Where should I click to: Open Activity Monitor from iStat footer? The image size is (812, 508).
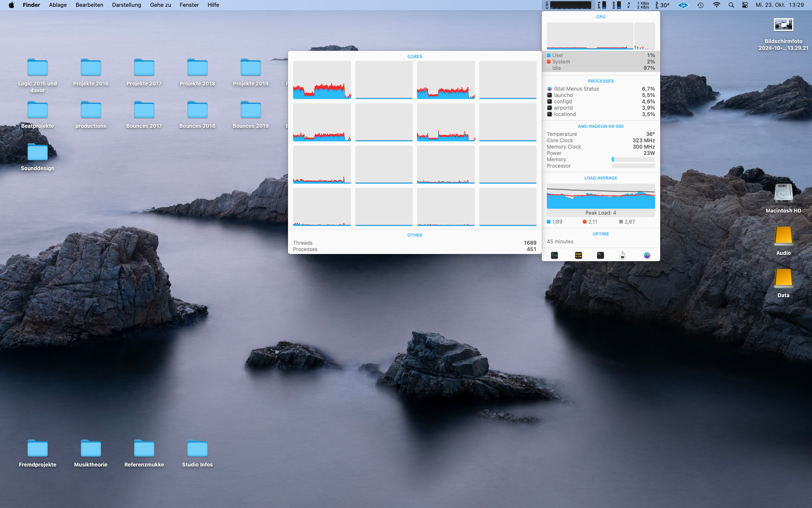(554, 255)
